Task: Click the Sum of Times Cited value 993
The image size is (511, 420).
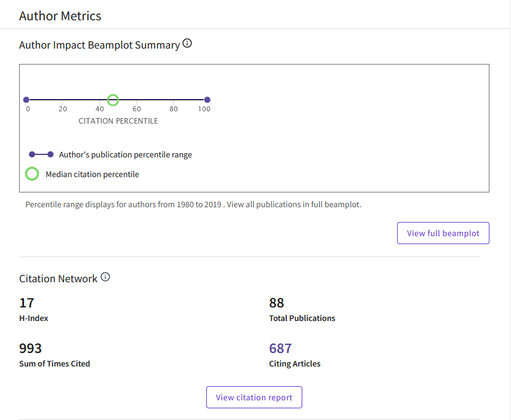Action: click(x=31, y=349)
